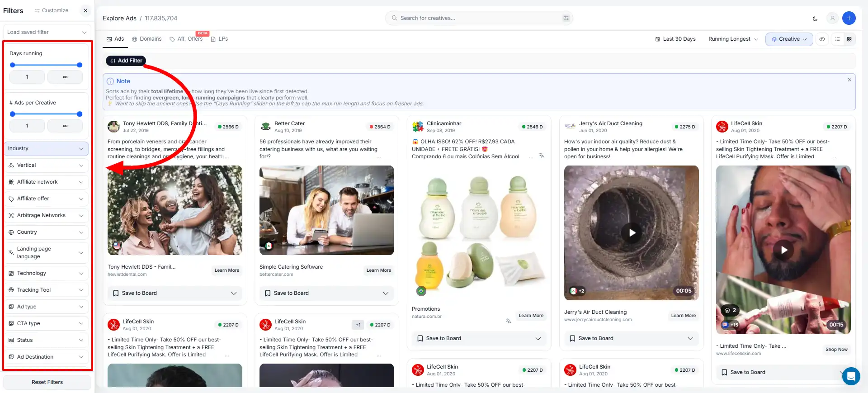Switch to the Ads tab

(115, 39)
